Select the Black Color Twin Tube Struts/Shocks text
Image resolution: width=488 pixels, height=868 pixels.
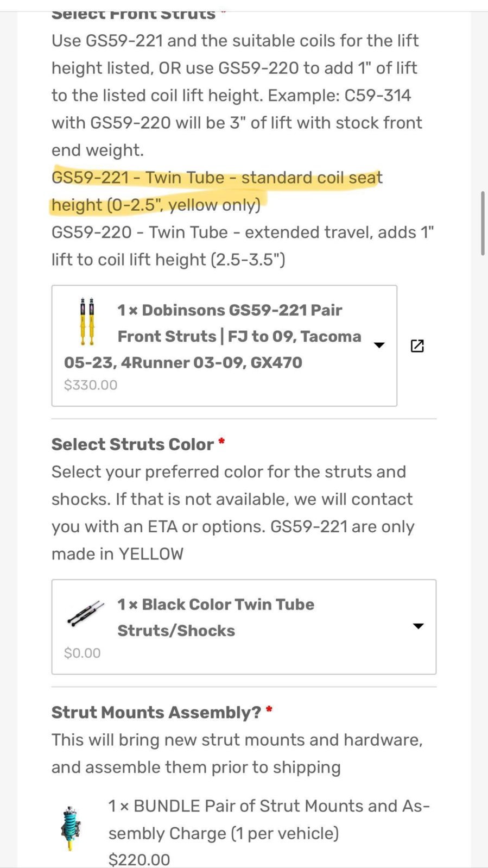pyautogui.click(x=216, y=618)
